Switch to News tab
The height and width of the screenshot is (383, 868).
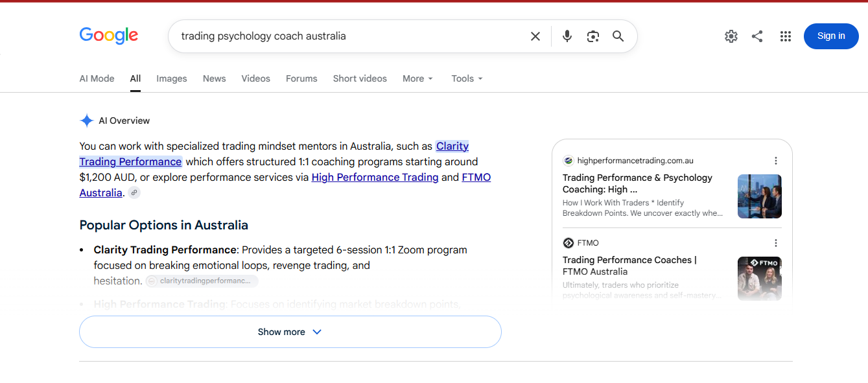click(215, 78)
